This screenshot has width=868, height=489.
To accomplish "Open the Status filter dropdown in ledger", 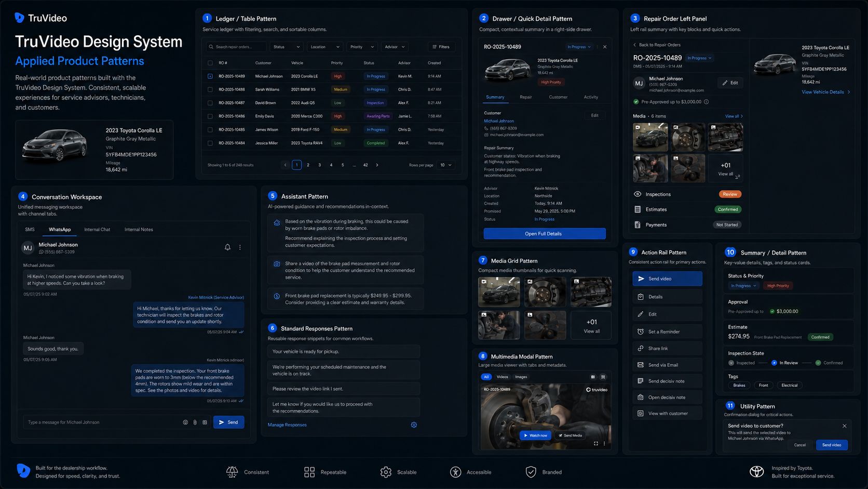I will [x=287, y=47].
